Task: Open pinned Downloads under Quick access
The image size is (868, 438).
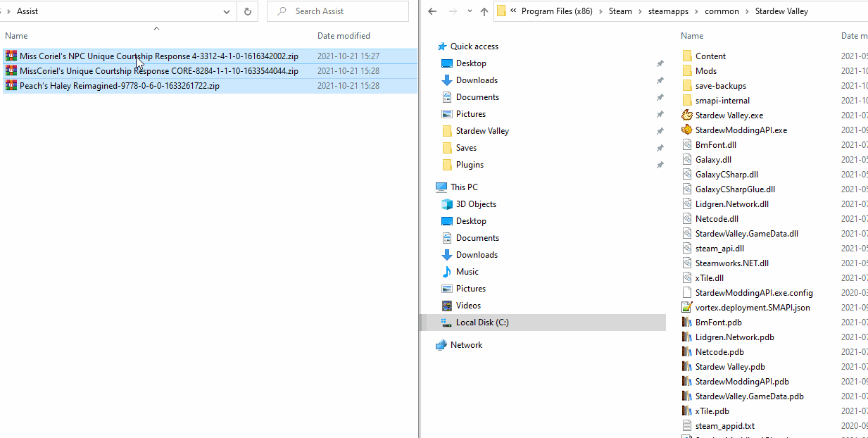Action: 477,80
